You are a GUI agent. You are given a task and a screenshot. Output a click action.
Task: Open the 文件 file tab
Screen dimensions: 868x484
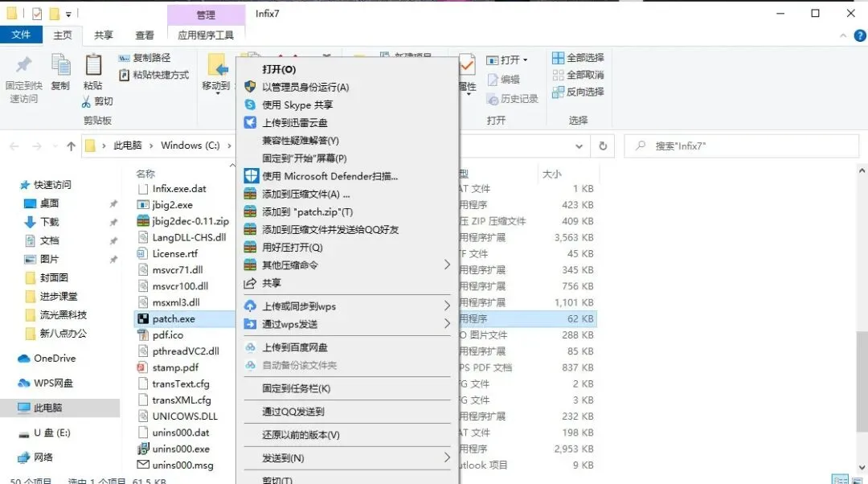click(x=21, y=35)
